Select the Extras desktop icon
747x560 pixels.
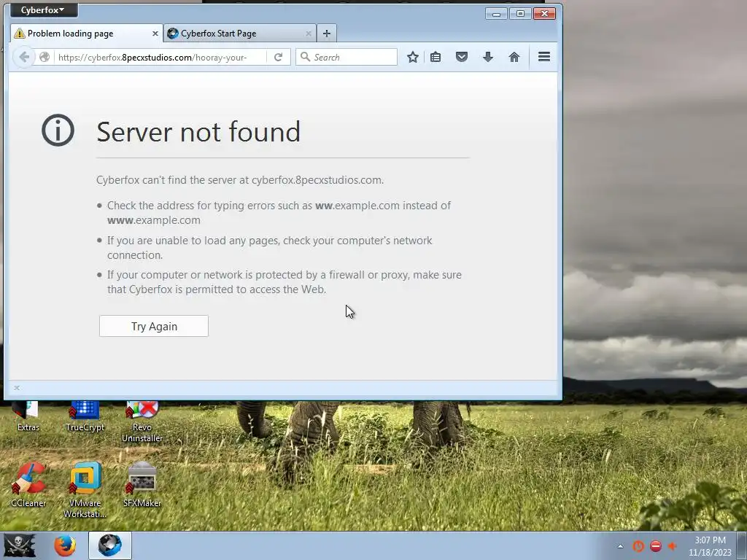click(28, 416)
